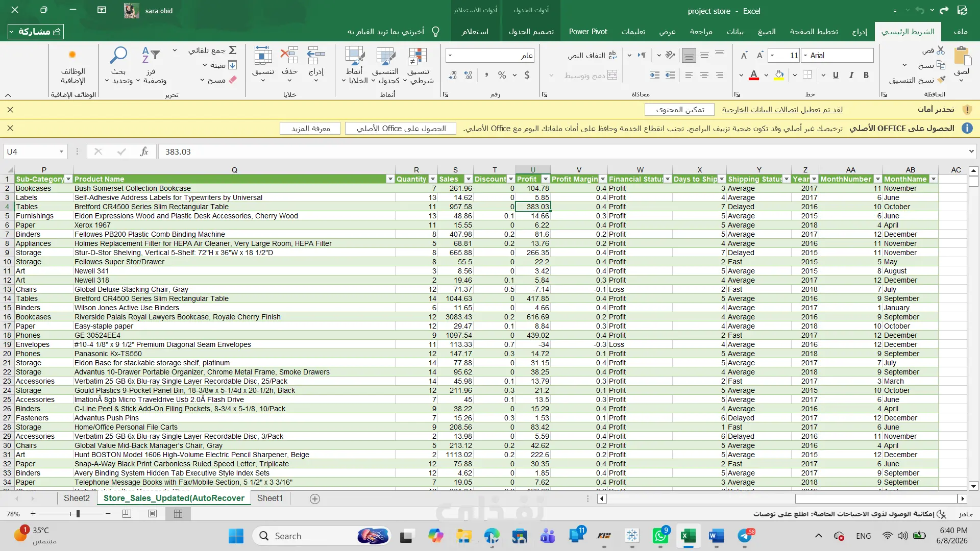Toggle Wrap Text (التفاف النص)

(592, 55)
